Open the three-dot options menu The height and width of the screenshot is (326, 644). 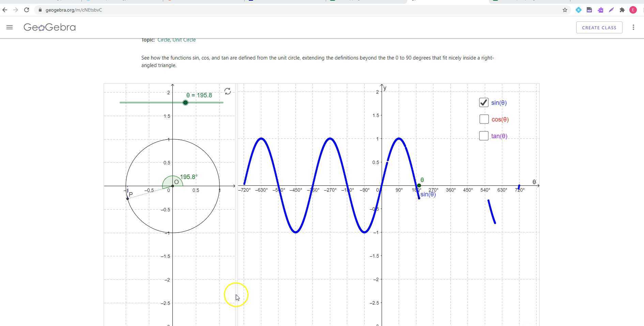click(x=633, y=27)
